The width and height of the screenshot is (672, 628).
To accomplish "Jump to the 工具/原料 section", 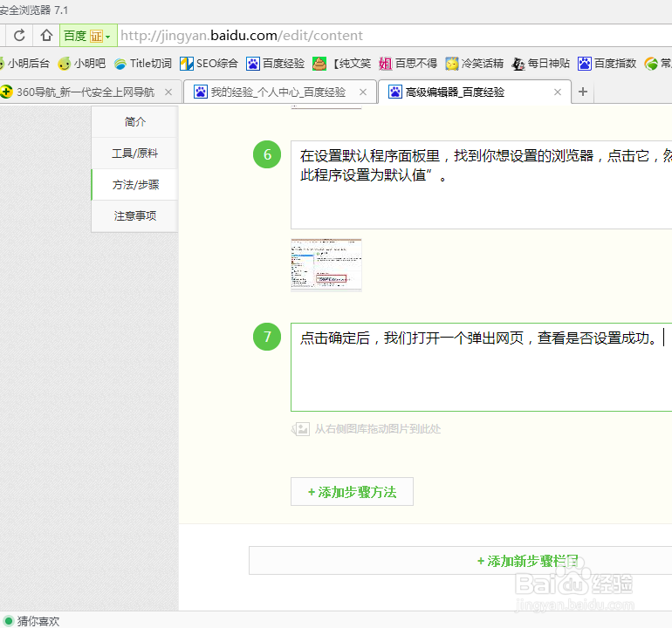I will point(134,154).
